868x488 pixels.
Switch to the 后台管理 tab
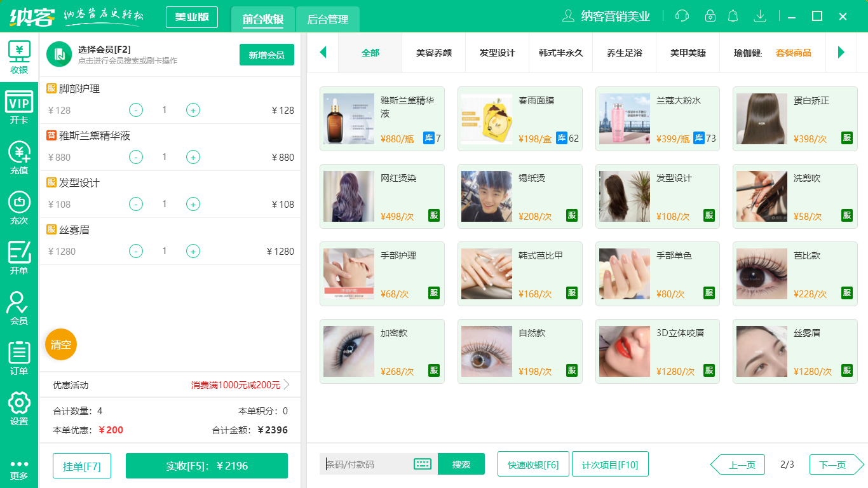(x=327, y=20)
